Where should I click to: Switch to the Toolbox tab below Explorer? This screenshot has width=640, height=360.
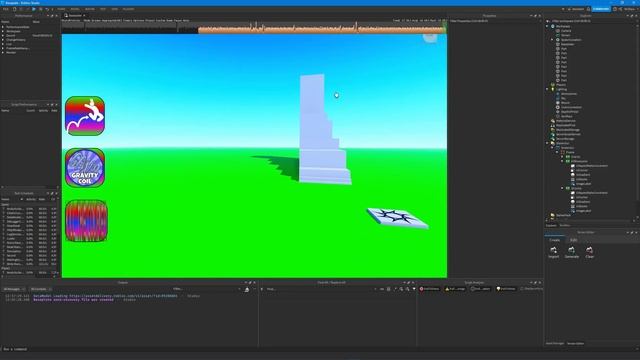click(565, 225)
